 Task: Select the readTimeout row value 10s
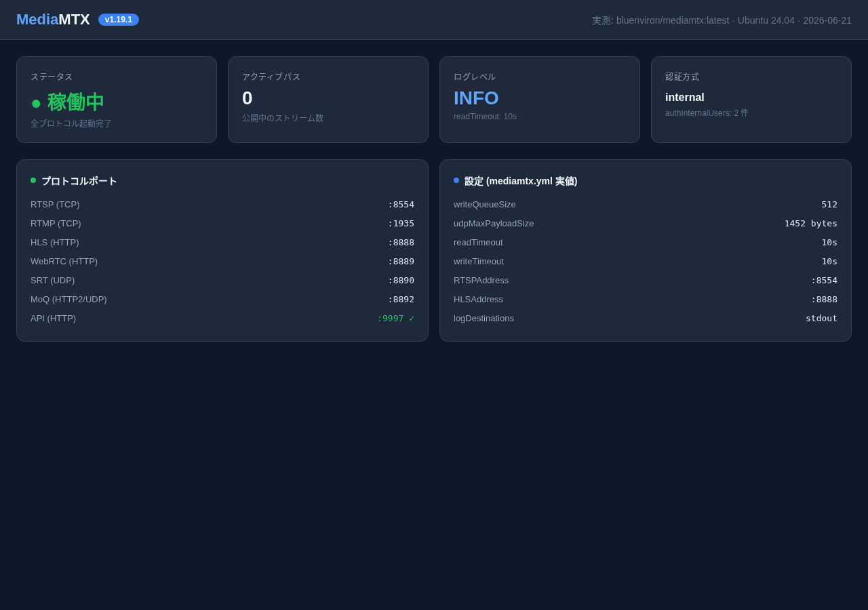(x=829, y=243)
